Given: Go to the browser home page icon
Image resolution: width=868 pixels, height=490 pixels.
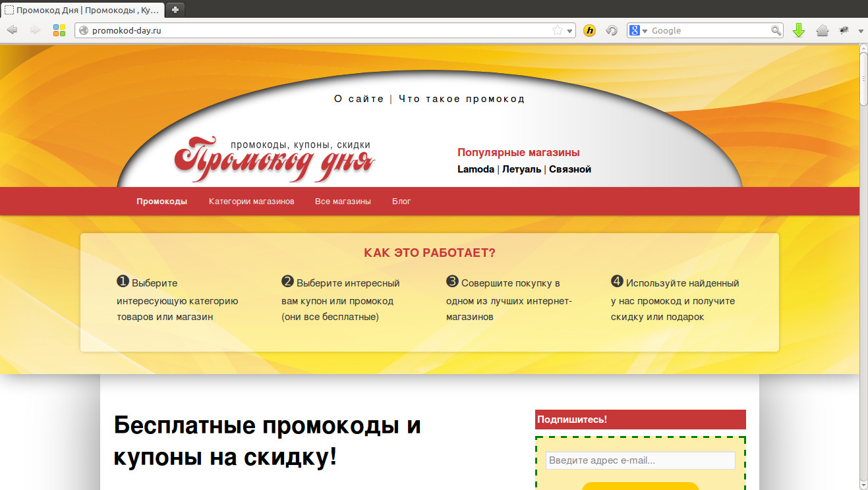Looking at the screenshot, I should [822, 30].
